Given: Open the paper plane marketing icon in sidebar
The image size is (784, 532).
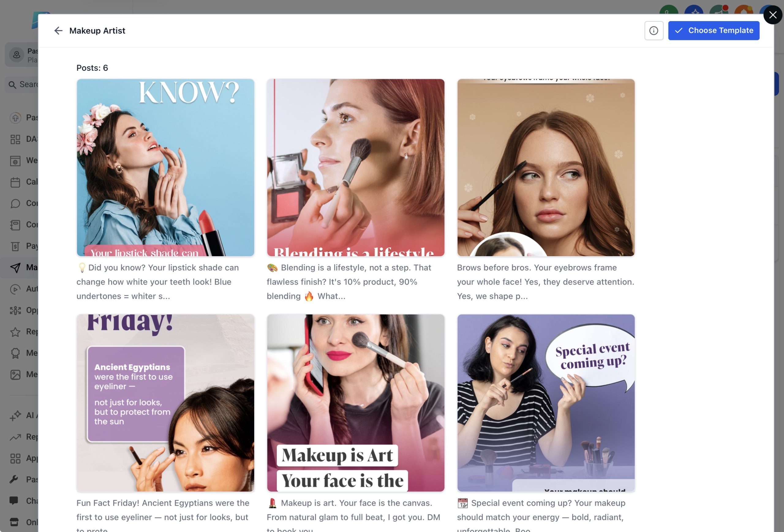Looking at the screenshot, I should point(15,268).
